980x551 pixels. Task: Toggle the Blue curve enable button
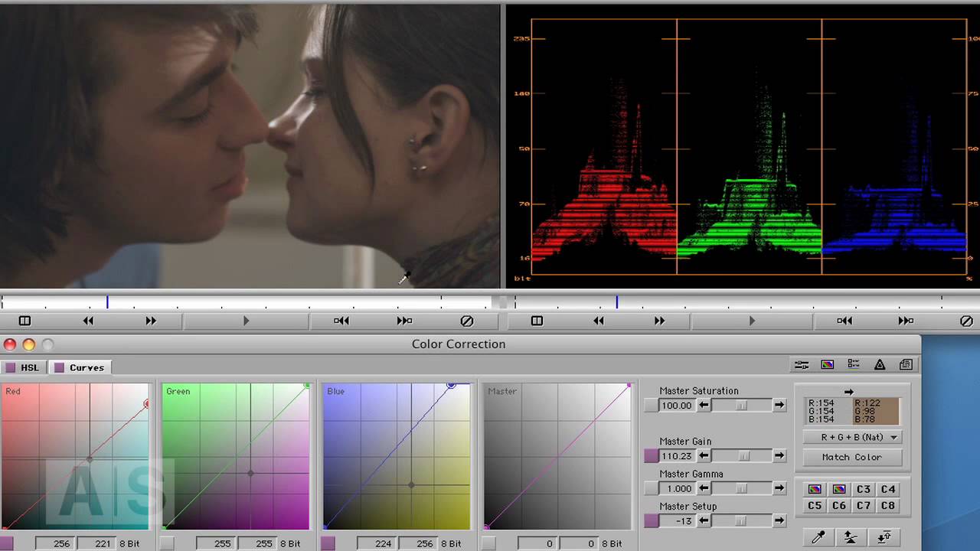click(328, 543)
